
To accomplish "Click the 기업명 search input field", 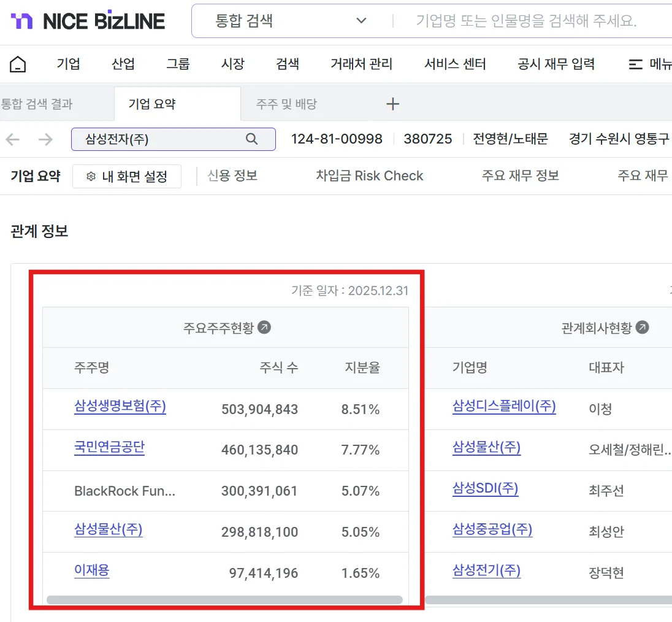I will pos(527,21).
